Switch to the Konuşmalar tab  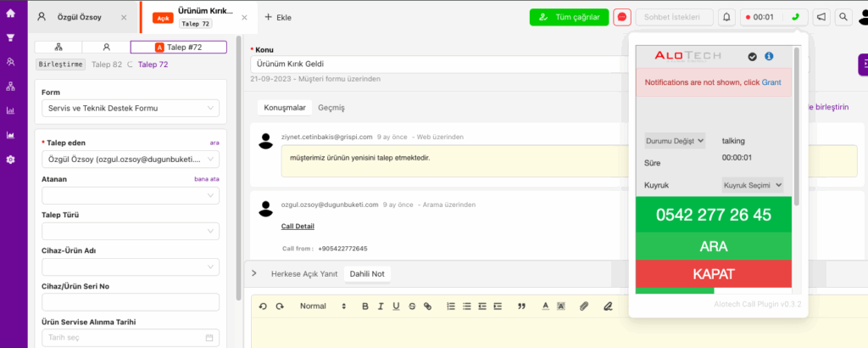[285, 108]
